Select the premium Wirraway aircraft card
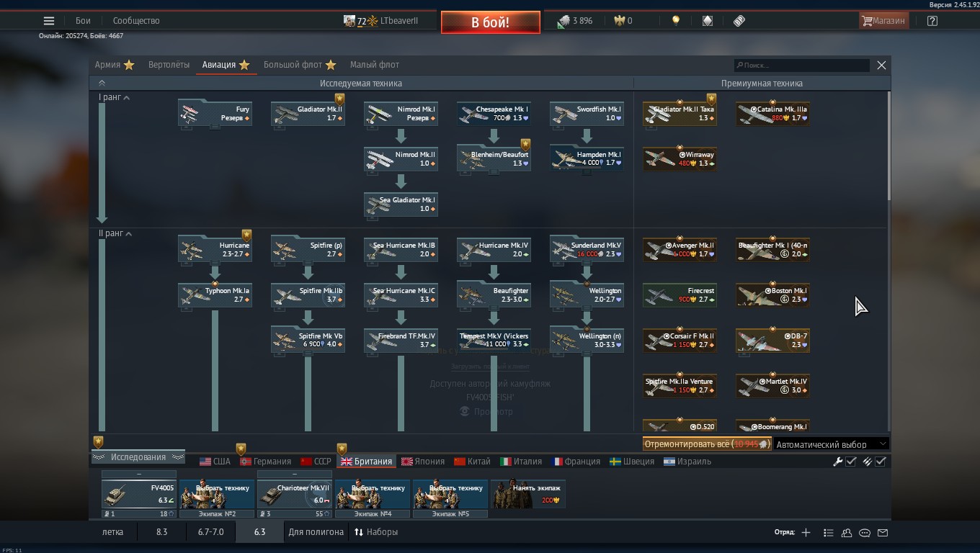This screenshot has height=553, width=980. click(x=680, y=159)
